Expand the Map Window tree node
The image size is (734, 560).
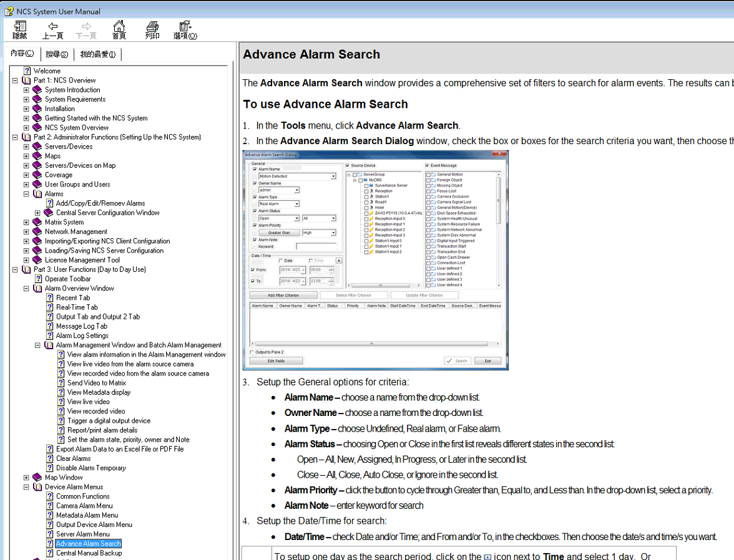[x=26, y=478]
